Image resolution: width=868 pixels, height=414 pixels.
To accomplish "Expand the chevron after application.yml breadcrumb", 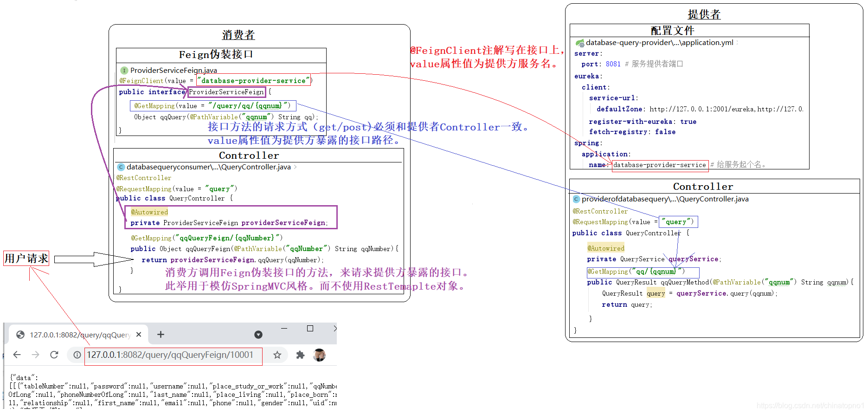I will coord(737,43).
